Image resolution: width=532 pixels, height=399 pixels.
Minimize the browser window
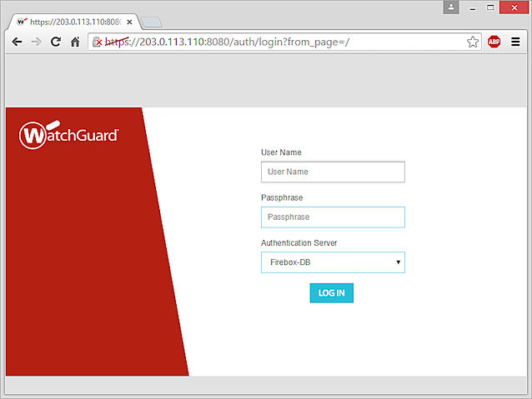472,7
